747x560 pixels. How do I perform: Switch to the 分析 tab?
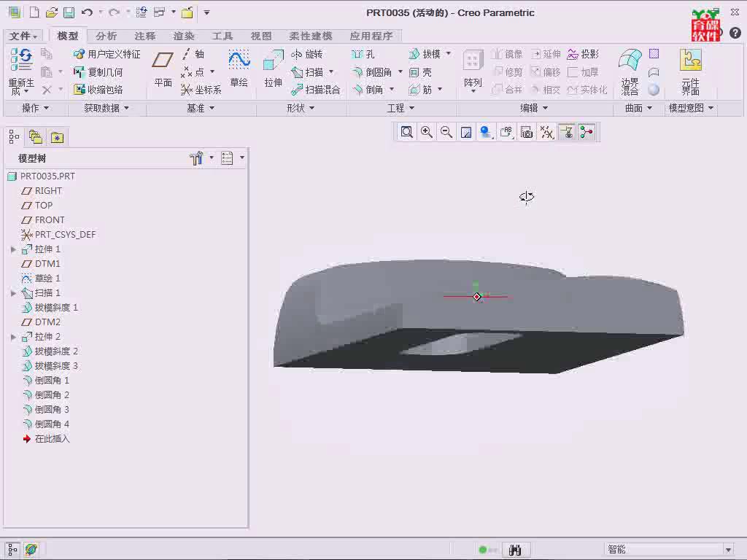(106, 36)
